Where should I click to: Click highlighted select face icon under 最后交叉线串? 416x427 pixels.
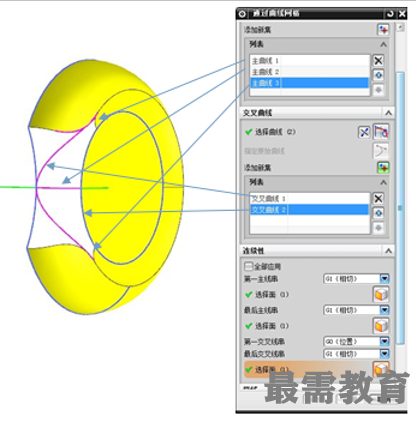click(381, 369)
